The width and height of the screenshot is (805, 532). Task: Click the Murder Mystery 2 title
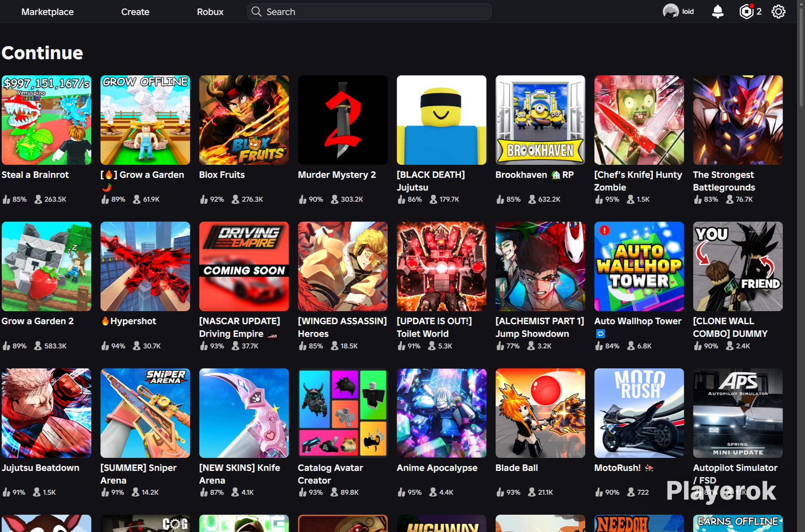(x=337, y=174)
